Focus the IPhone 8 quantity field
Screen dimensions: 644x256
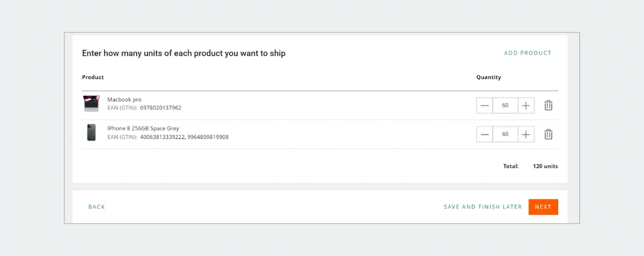pyautogui.click(x=506, y=134)
